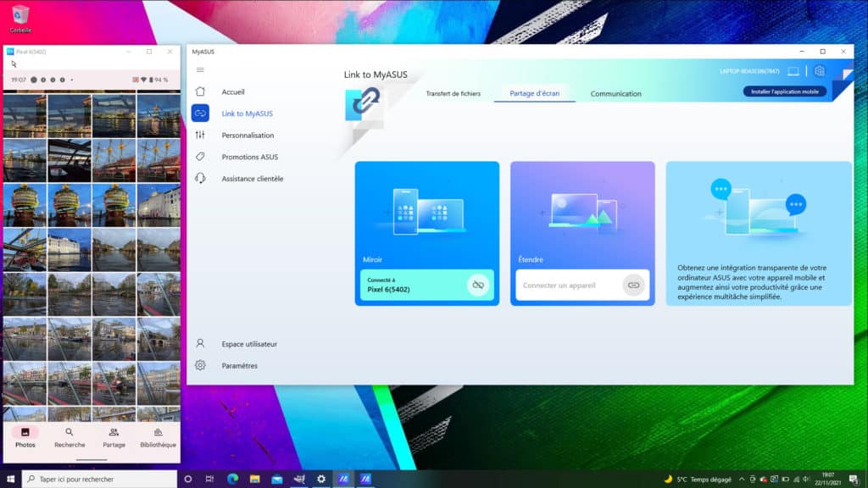
Task: Go to Accueil in the sidebar
Action: [x=233, y=91]
